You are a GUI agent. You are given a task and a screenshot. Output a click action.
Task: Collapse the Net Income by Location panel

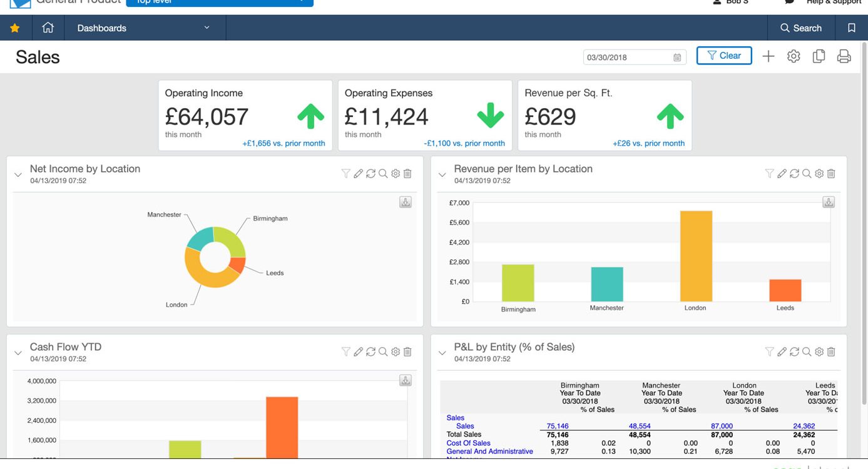coord(18,175)
